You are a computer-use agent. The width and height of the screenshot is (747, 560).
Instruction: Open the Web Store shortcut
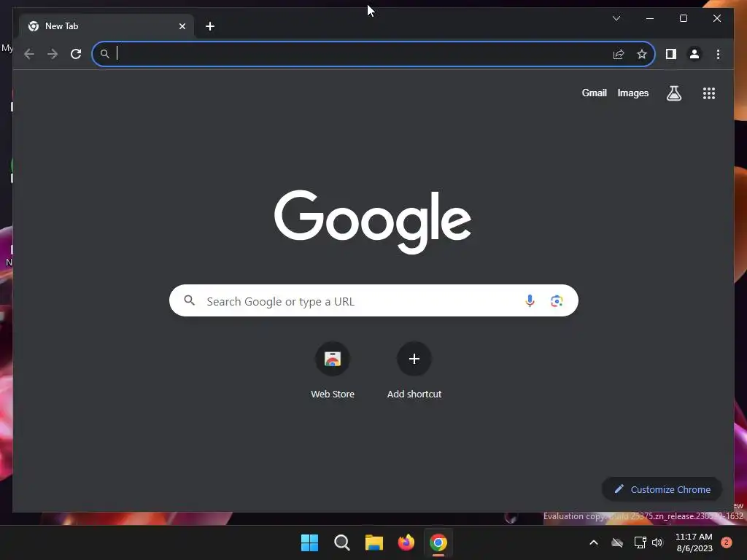(333, 370)
